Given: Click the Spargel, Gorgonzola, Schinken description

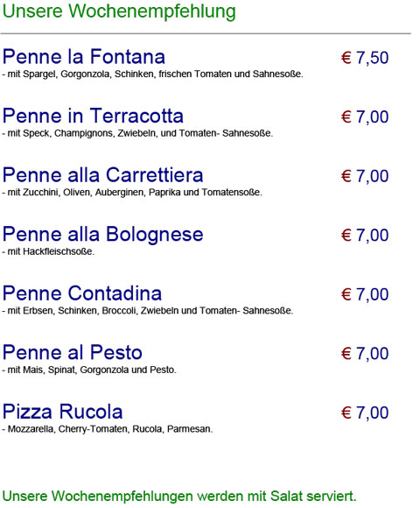Looking at the screenshot, I should [x=153, y=74].
